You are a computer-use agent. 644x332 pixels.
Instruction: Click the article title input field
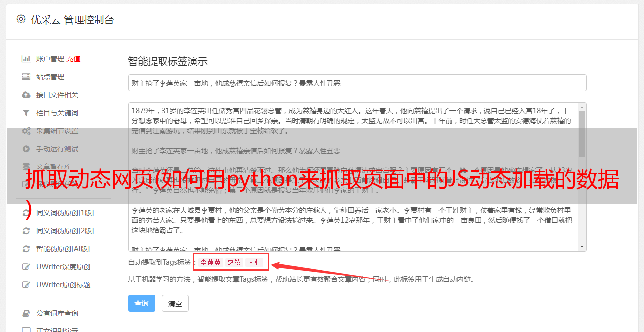tap(357, 83)
